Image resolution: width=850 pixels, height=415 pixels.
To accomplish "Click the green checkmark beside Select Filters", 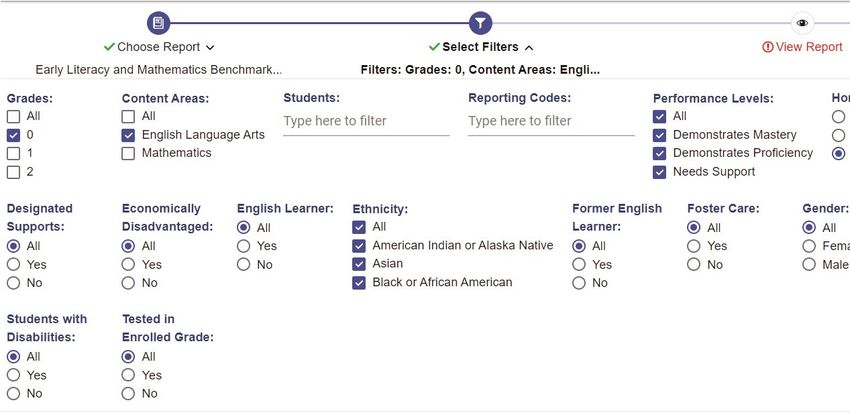I will pyautogui.click(x=434, y=47).
